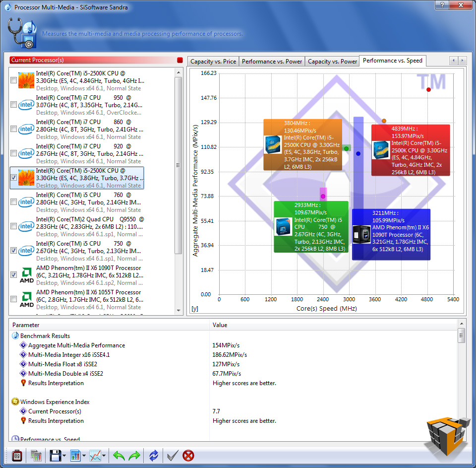Check the Core i5 760 processor checkbox
The height and width of the screenshot is (468, 476).
pyautogui.click(x=14, y=202)
